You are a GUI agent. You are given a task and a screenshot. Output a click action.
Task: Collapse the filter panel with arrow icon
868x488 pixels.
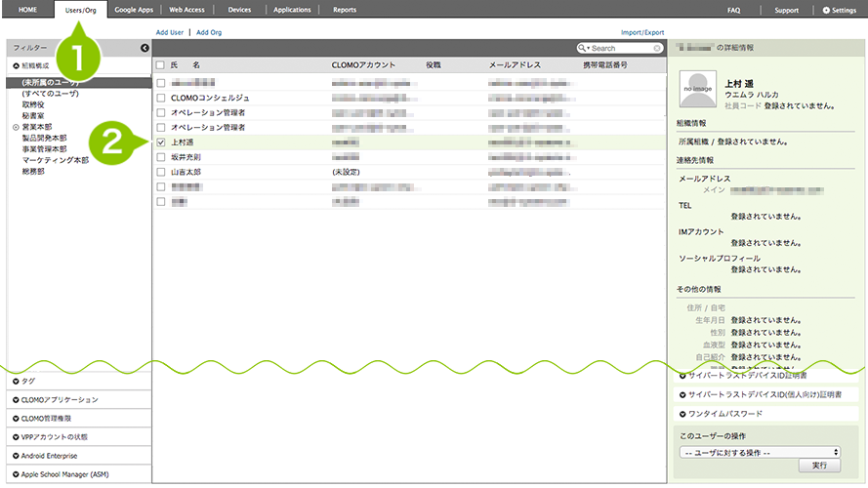(x=145, y=48)
